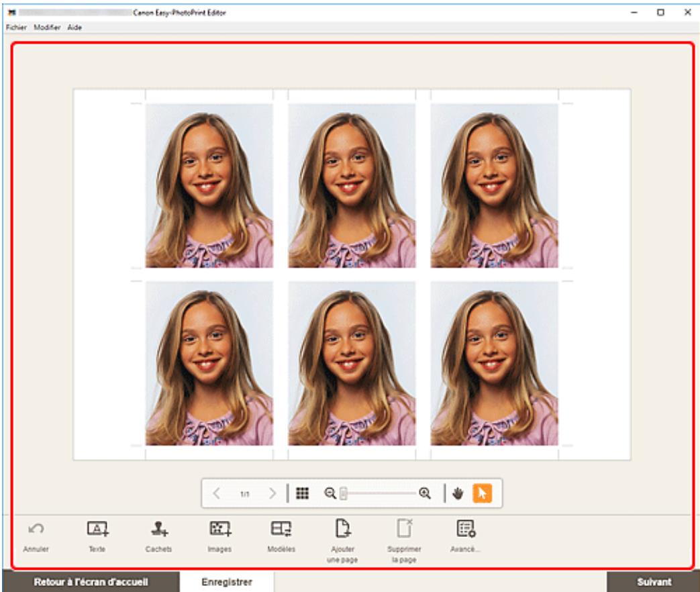Switch to thumbnail grid view
700x592 pixels.
302,493
